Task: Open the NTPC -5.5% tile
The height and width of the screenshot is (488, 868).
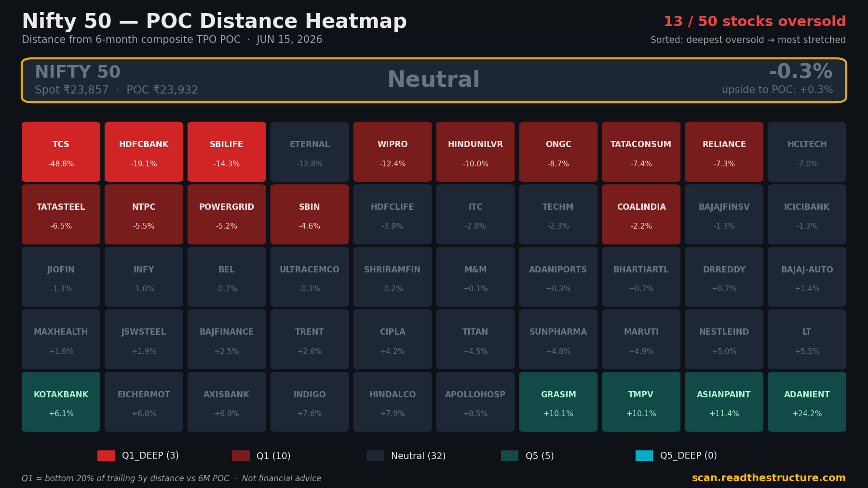Action: point(144,215)
